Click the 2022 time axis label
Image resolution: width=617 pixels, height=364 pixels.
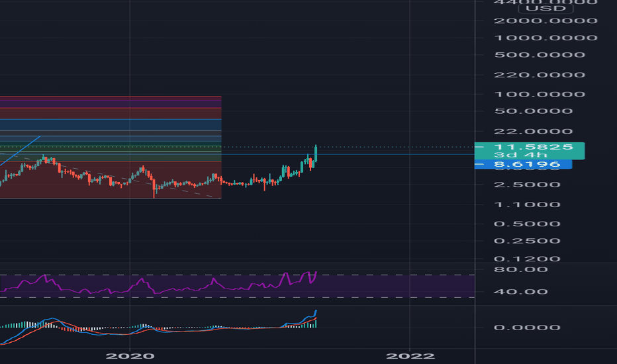pos(410,356)
